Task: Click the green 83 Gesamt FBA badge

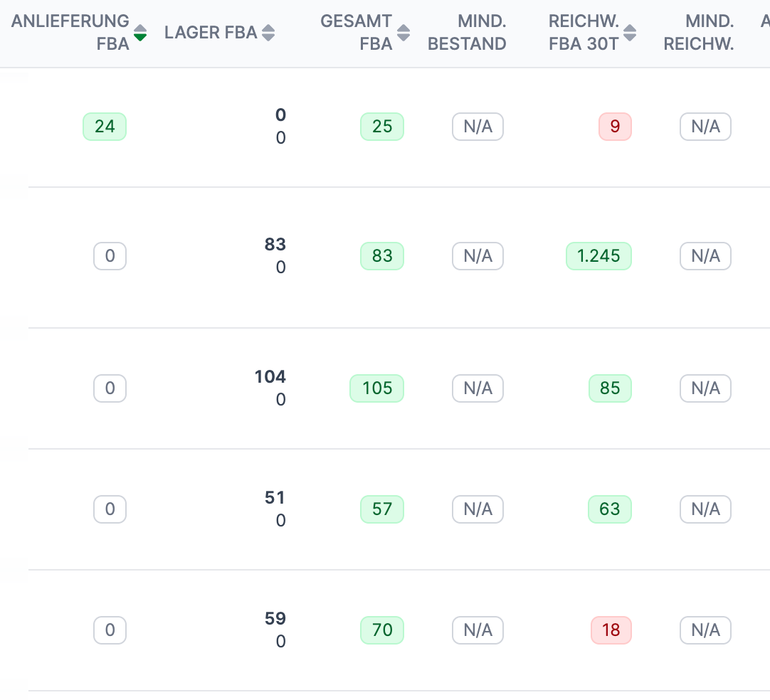Action: coord(382,256)
